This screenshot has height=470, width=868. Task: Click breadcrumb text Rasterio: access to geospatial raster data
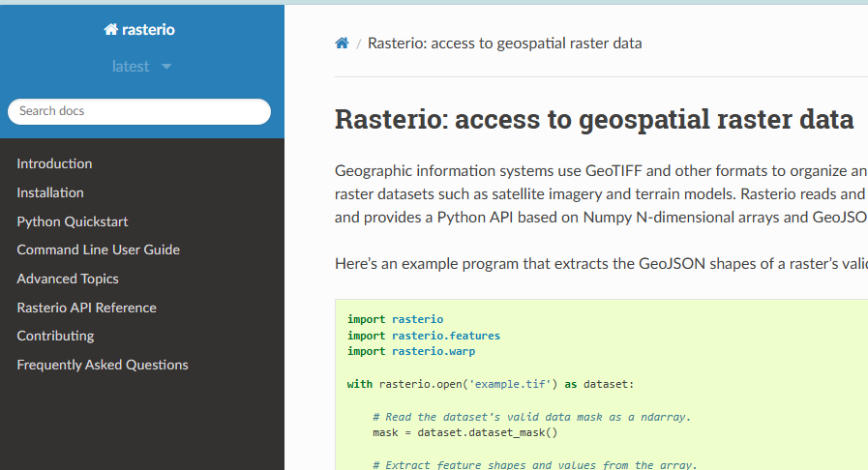[x=505, y=44]
